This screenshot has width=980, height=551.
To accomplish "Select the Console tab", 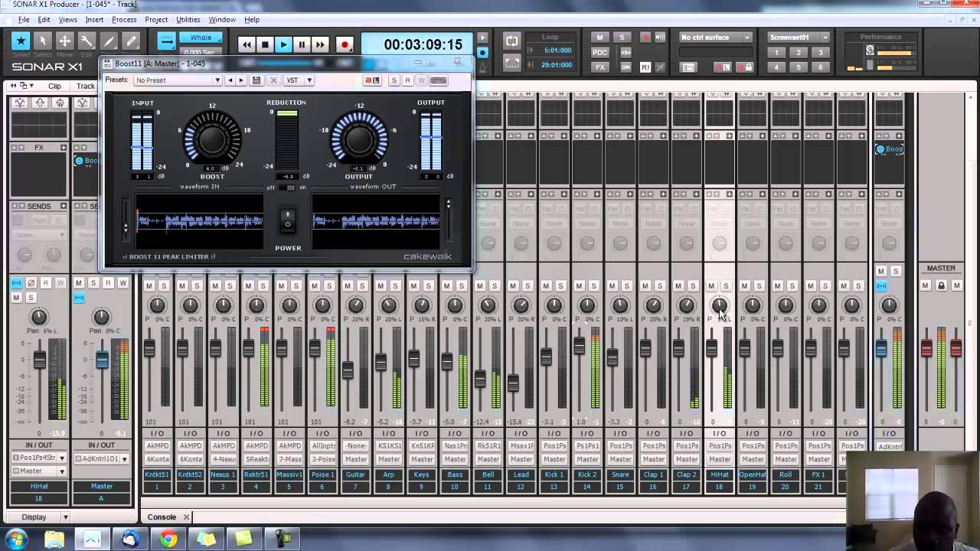I will [162, 517].
